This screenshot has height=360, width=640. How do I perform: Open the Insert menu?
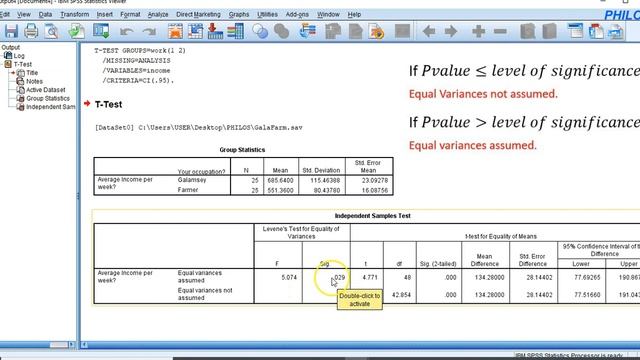(x=104, y=14)
